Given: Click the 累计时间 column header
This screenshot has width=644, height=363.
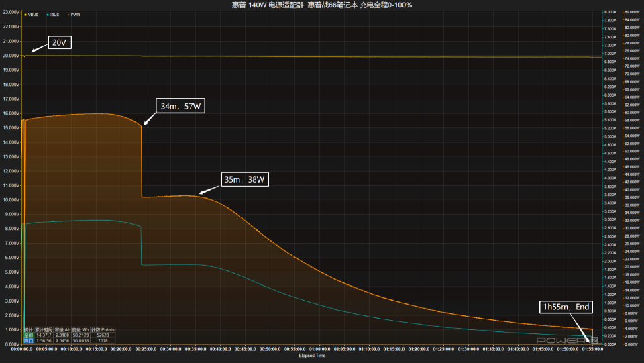Looking at the screenshot, I should tap(44, 329).
